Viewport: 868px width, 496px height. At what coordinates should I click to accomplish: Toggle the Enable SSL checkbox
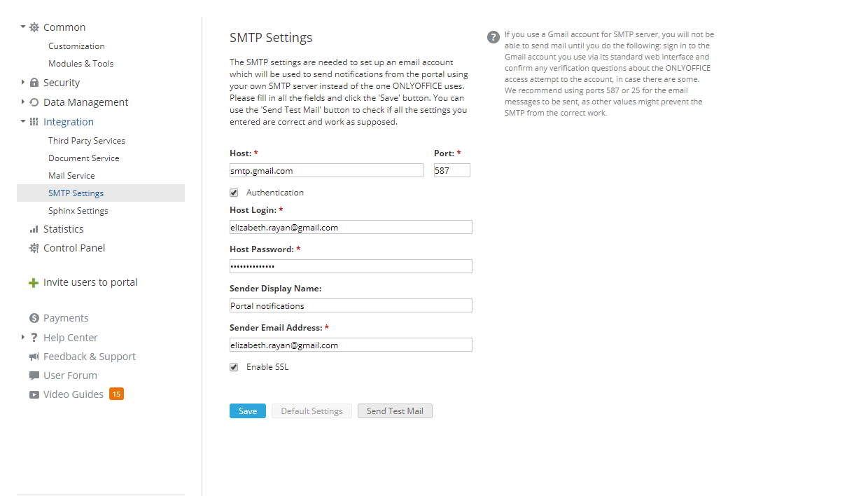(x=234, y=367)
